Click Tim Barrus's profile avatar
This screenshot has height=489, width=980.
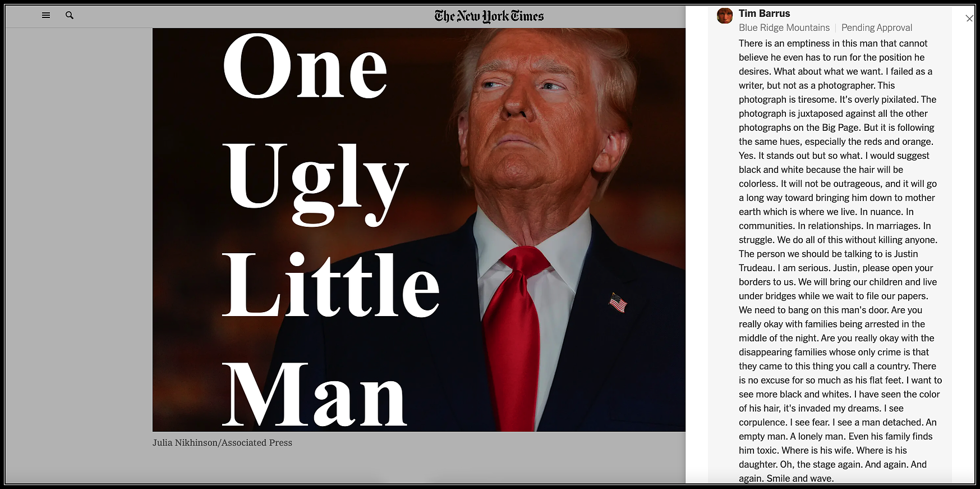725,15
